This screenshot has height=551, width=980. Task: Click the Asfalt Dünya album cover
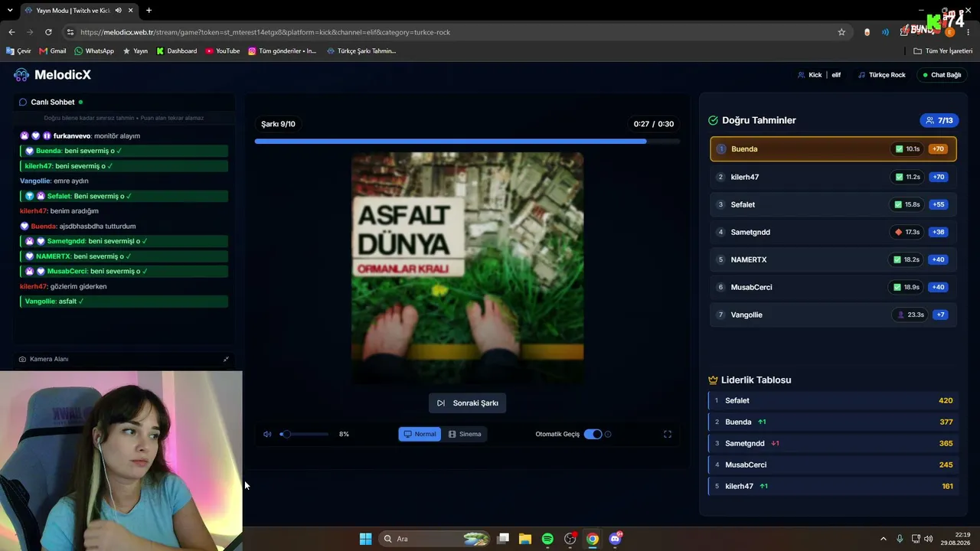pos(467,268)
